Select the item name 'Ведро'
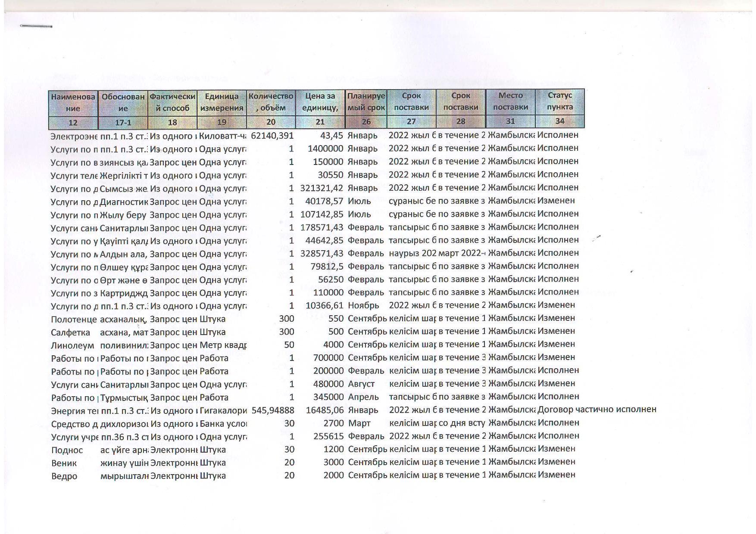 tap(64, 476)
